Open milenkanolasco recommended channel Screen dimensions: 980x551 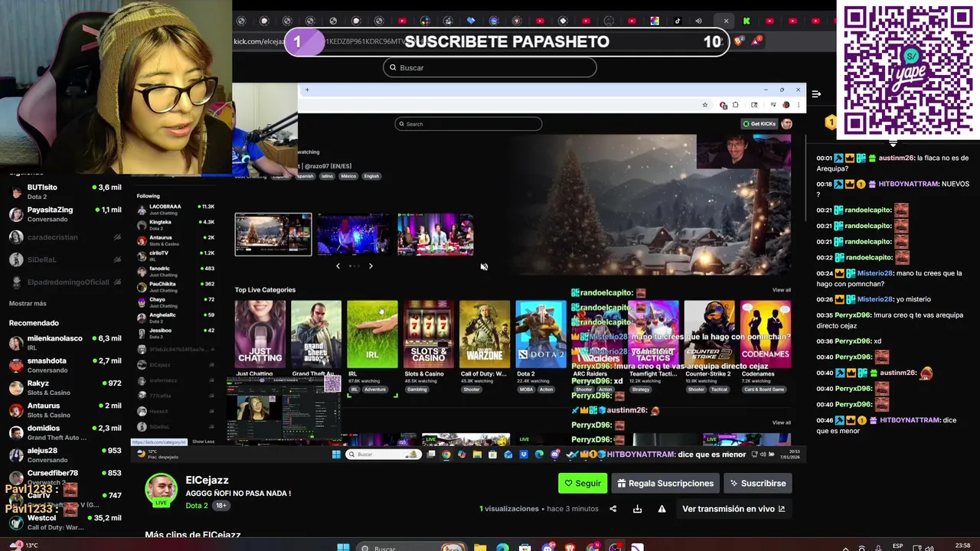pos(65,342)
